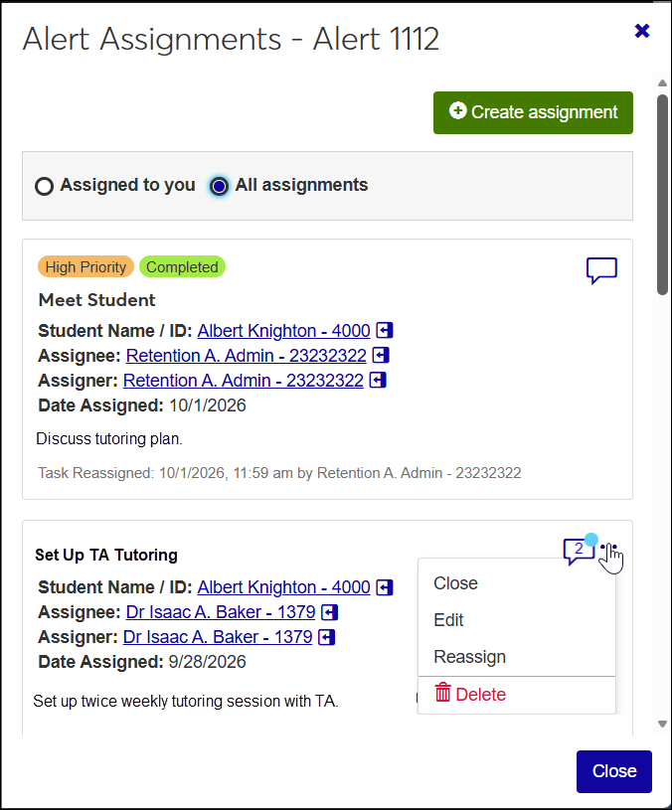Click the Discuss tutoring plan text
This screenshot has height=810, width=672.
(109, 439)
